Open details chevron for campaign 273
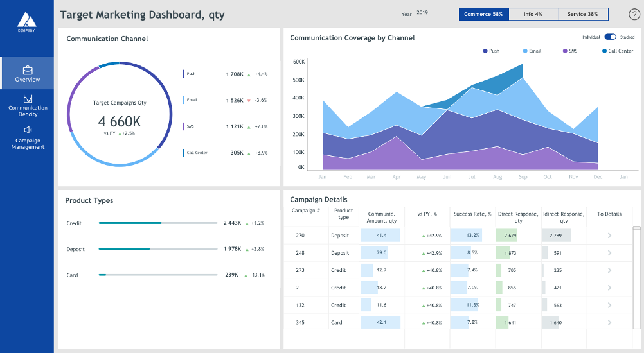This screenshot has width=644, height=353. point(609,270)
